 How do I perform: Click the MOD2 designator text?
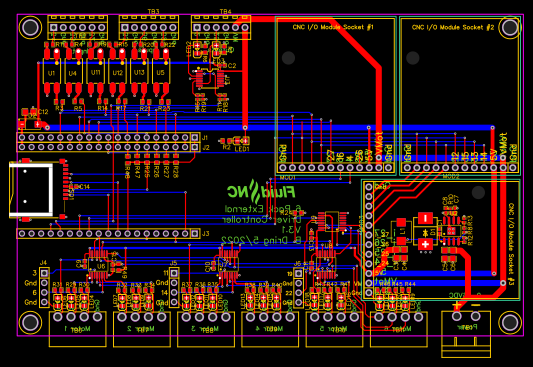[x=451, y=176]
